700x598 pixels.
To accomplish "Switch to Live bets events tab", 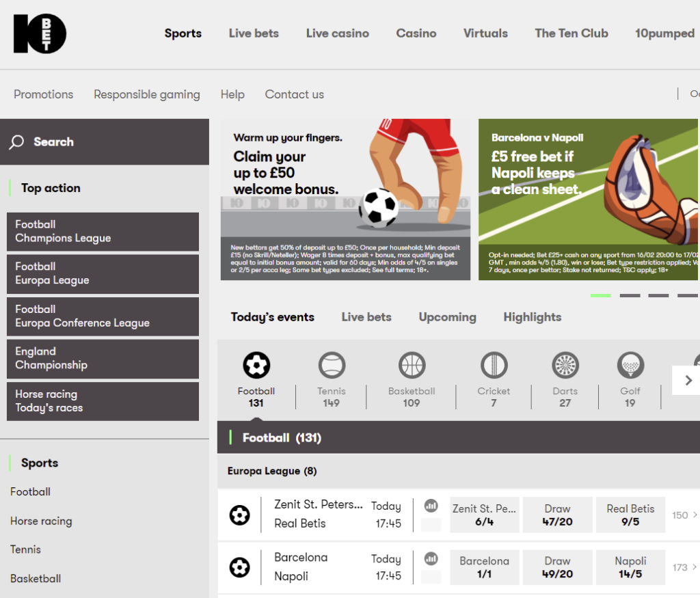I will tap(366, 317).
